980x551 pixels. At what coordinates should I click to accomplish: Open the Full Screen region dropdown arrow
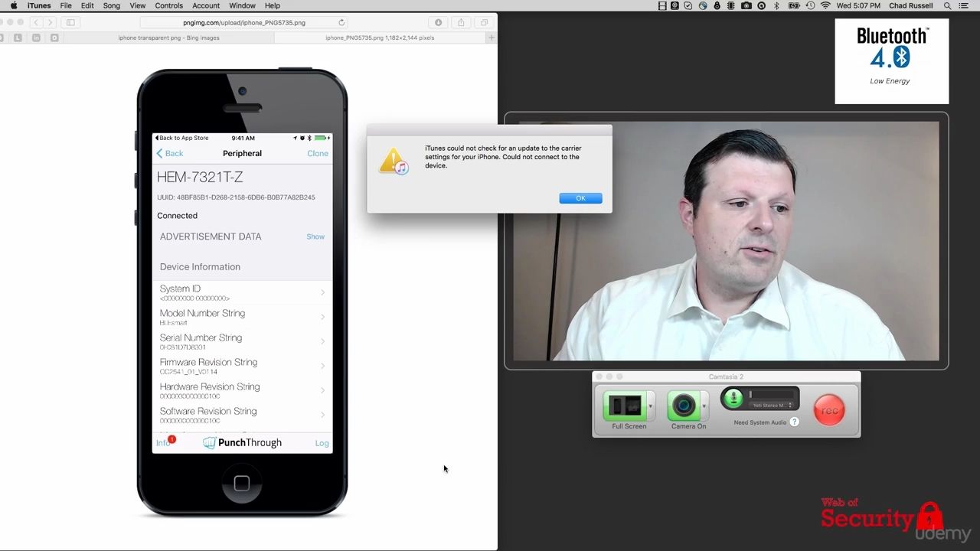(x=652, y=406)
